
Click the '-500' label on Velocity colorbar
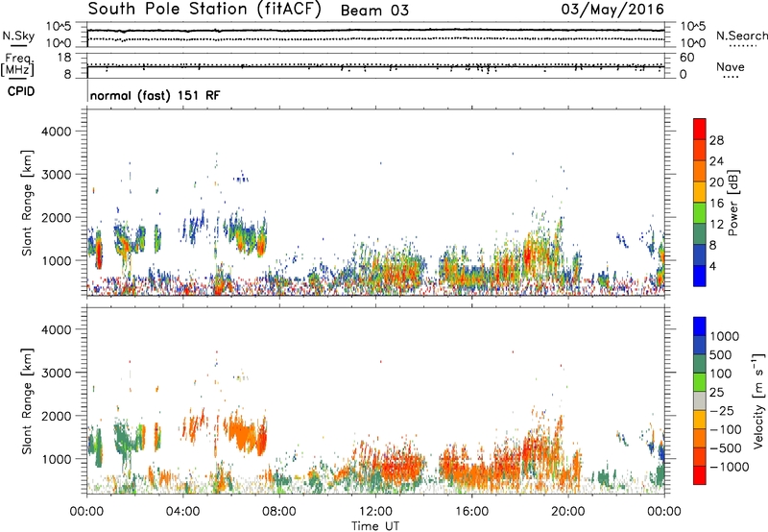click(x=726, y=448)
